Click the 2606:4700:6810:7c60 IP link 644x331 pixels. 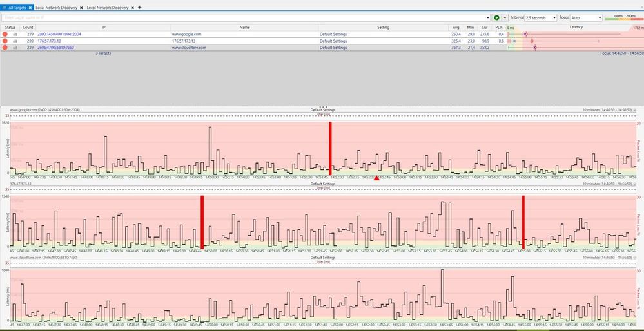(x=55, y=48)
